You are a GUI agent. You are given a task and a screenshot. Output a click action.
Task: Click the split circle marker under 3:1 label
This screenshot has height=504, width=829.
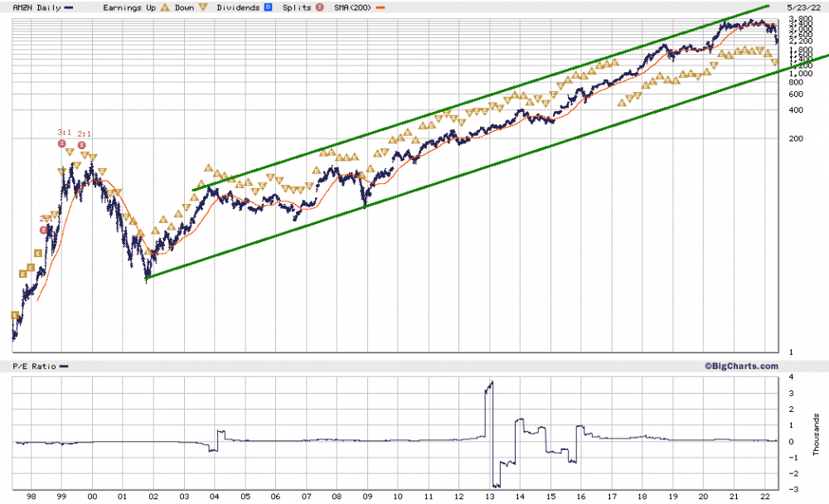(x=62, y=143)
